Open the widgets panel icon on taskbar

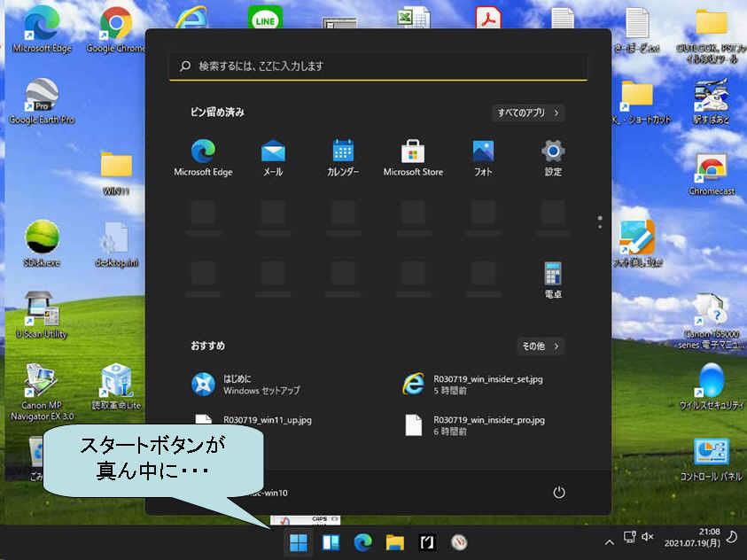(331, 542)
